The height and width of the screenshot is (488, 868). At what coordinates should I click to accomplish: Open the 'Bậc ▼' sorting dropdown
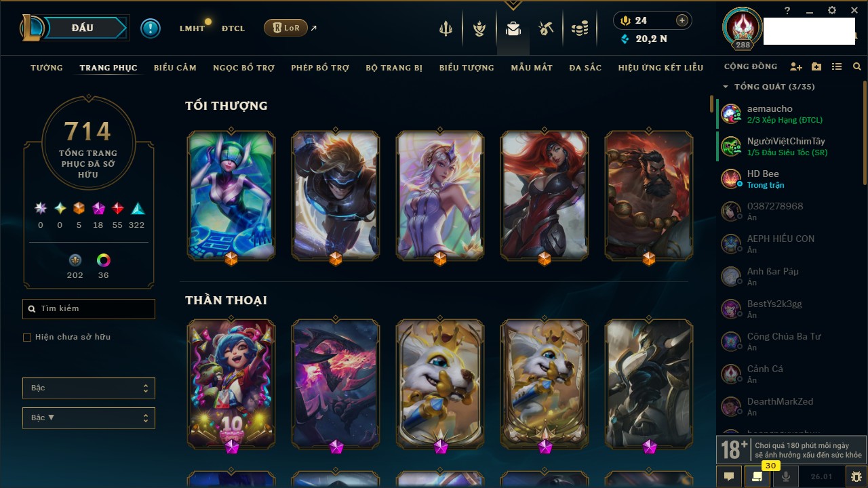(x=89, y=418)
